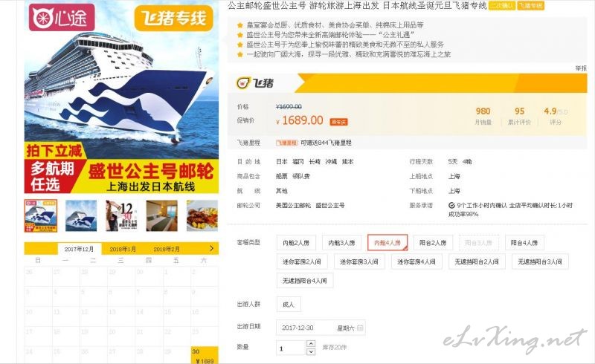Screen dimensions: 595x364
Task: Pick December 30 priced ¥1689 in calendar
Action: (x=205, y=356)
